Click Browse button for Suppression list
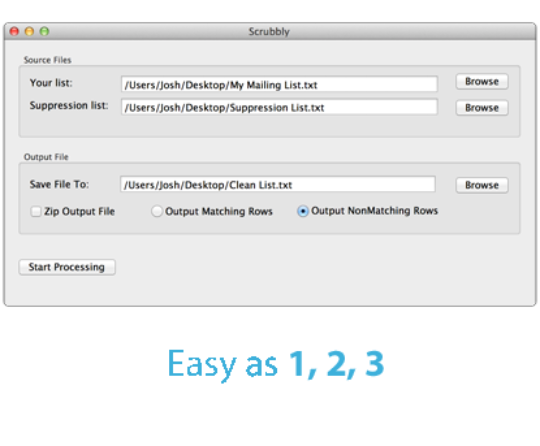 [x=482, y=108]
